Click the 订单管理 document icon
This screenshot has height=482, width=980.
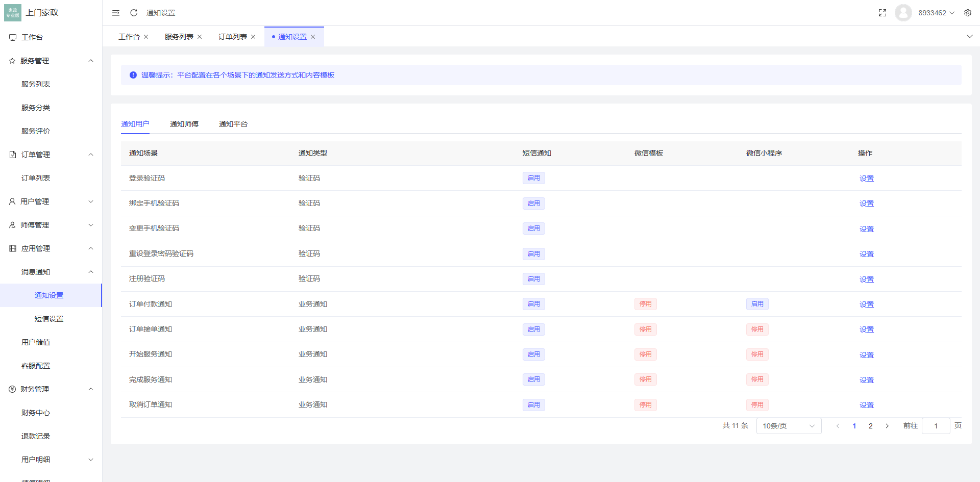(12, 154)
